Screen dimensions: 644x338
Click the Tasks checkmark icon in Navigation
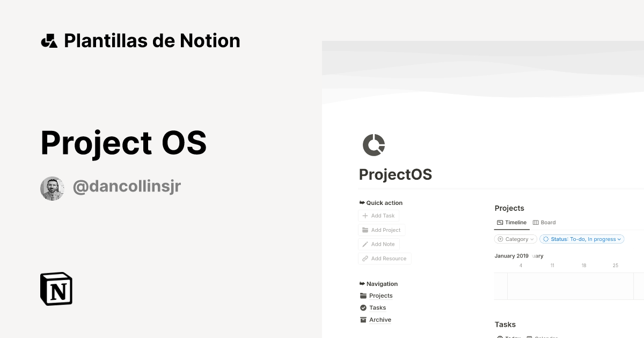point(363,307)
